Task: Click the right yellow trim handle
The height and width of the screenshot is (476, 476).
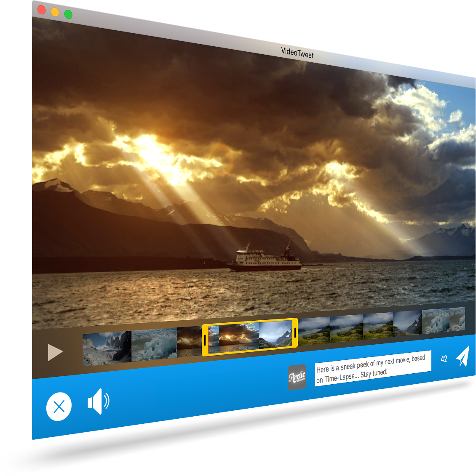Action: tap(295, 333)
